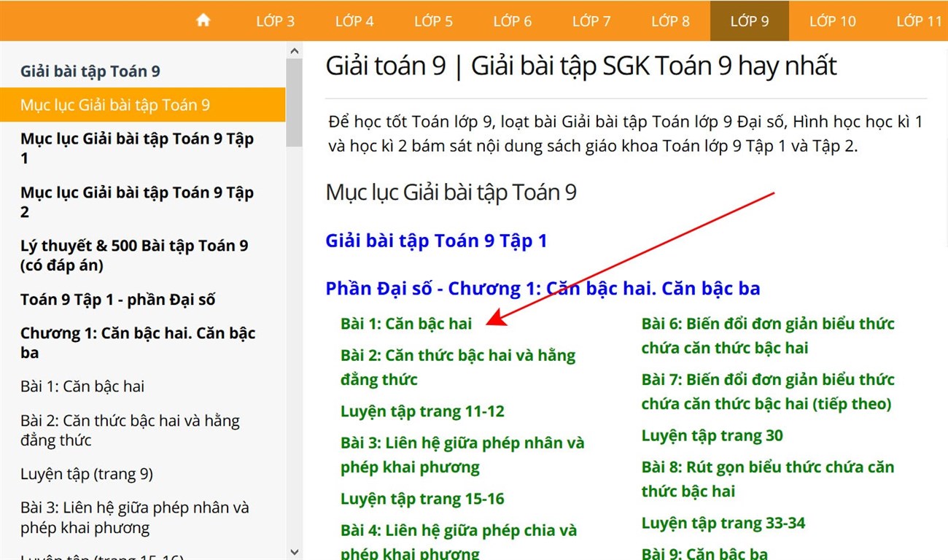The width and height of the screenshot is (948, 560).
Task: Click sidebar scrollbar down arrow
Action: tap(295, 552)
